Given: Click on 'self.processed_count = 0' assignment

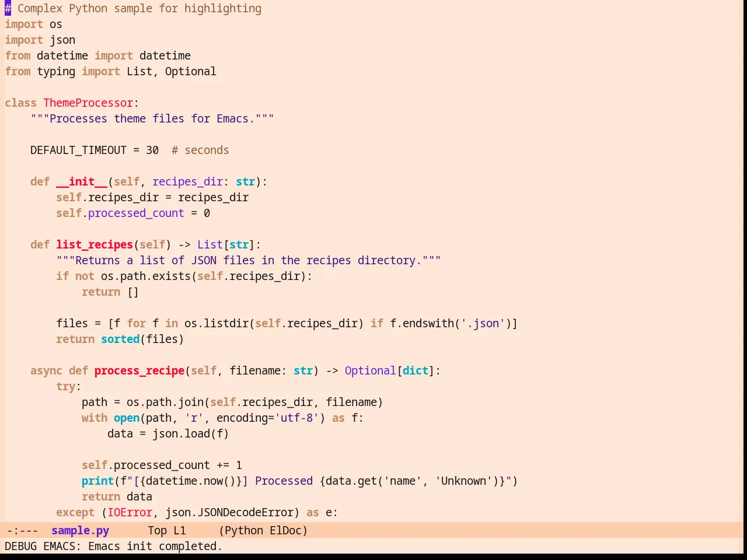Looking at the screenshot, I should coord(133,213).
